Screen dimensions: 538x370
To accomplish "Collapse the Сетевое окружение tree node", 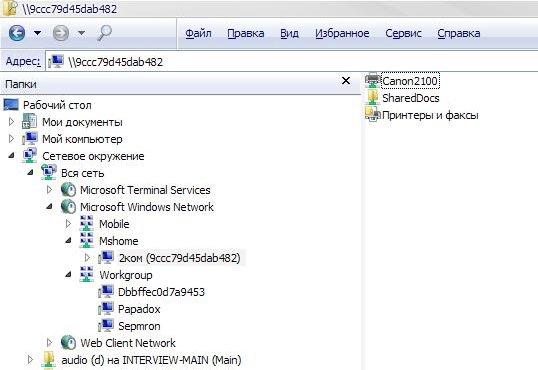I will coord(11,155).
